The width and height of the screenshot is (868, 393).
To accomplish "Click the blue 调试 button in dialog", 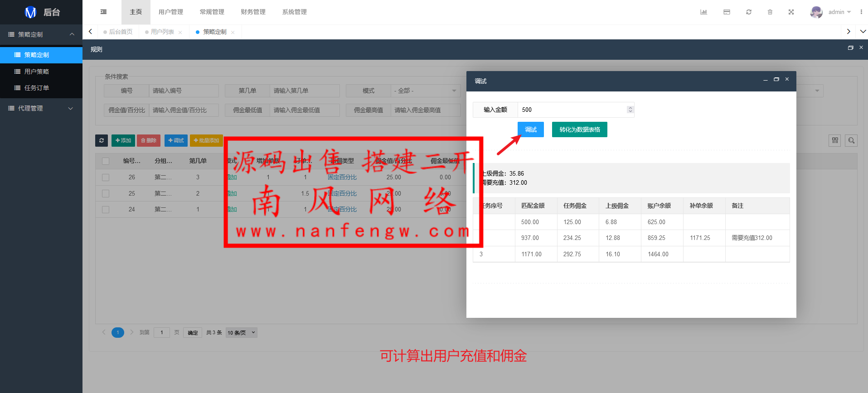I will tap(530, 129).
